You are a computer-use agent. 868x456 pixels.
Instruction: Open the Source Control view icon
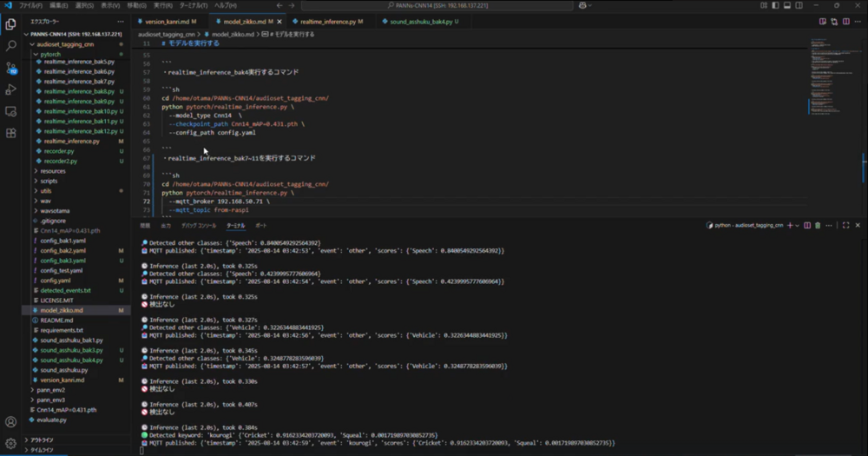[10, 68]
